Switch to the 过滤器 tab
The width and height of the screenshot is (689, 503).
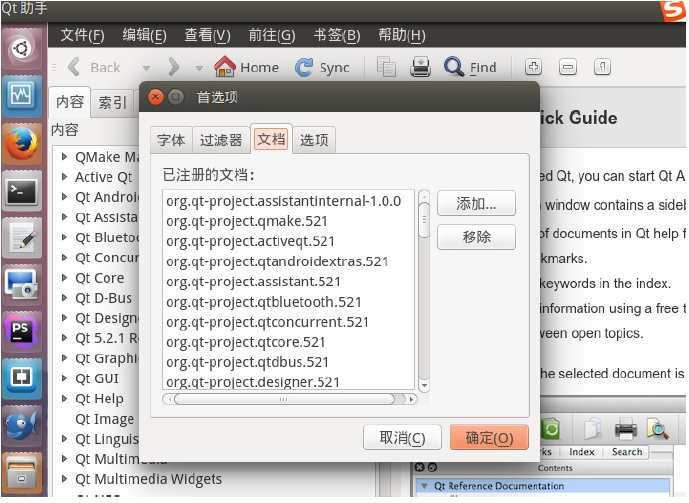[221, 140]
